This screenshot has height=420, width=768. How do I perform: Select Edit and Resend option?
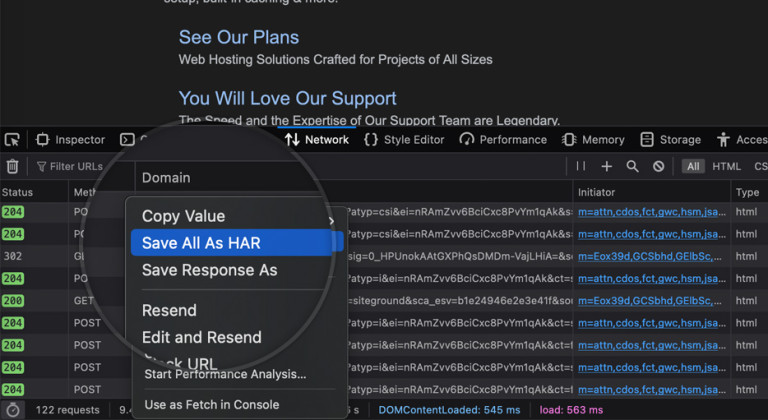(201, 337)
